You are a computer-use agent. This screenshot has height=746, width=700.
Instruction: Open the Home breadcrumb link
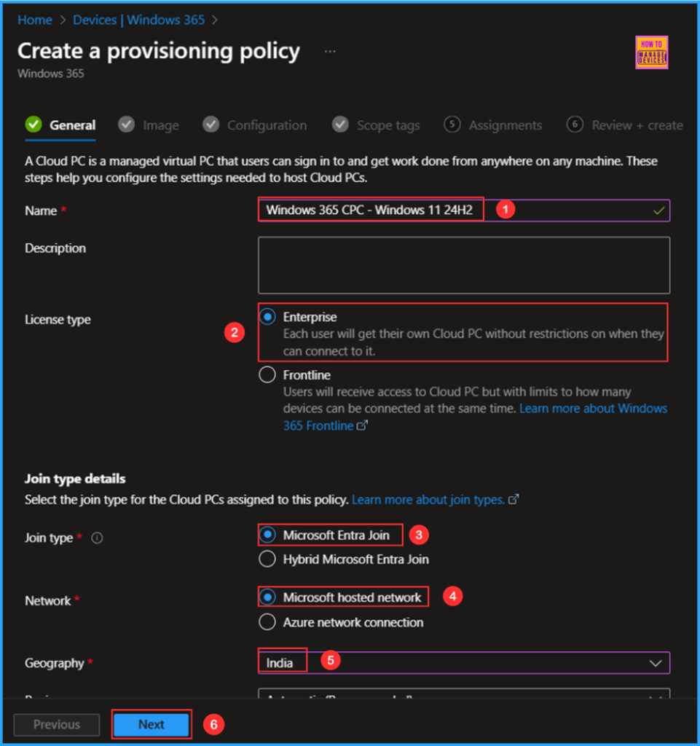(35, 20)
